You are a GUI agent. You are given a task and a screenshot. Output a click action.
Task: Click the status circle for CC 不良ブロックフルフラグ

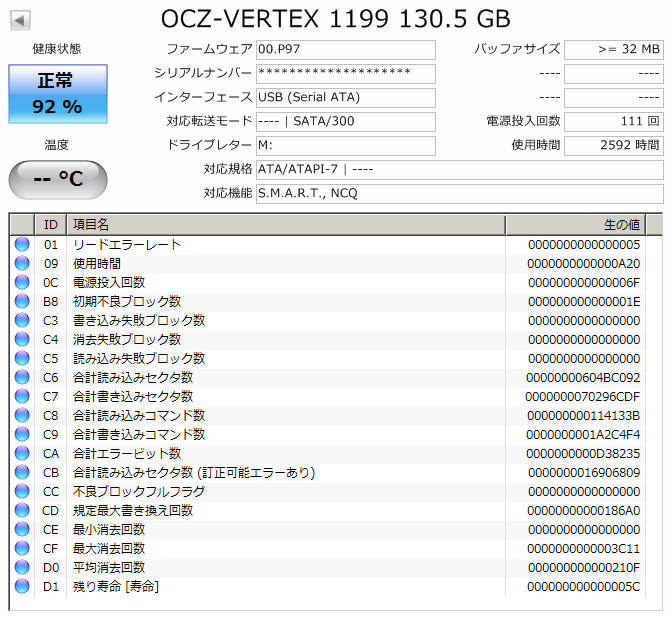[22, 491]
